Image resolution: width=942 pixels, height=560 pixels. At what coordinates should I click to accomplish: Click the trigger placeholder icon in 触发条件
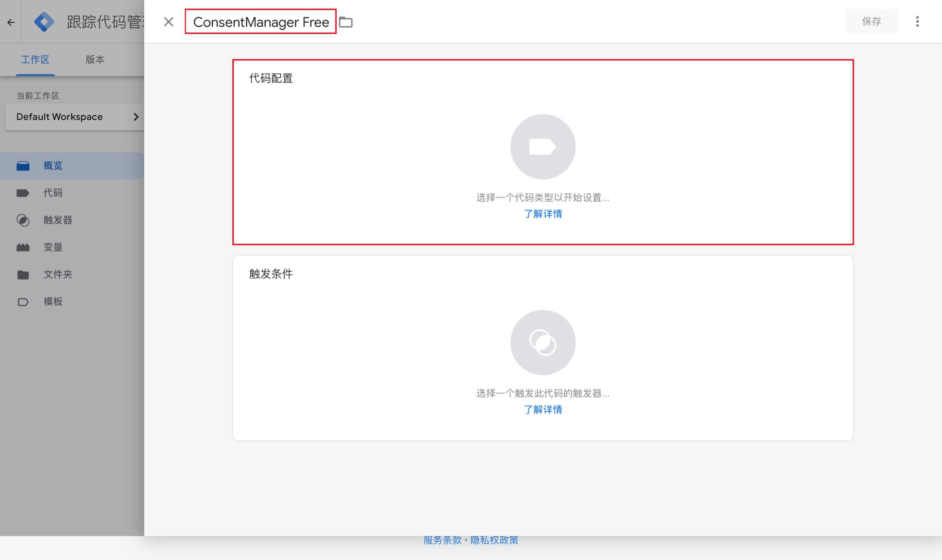tap(542, 342)
